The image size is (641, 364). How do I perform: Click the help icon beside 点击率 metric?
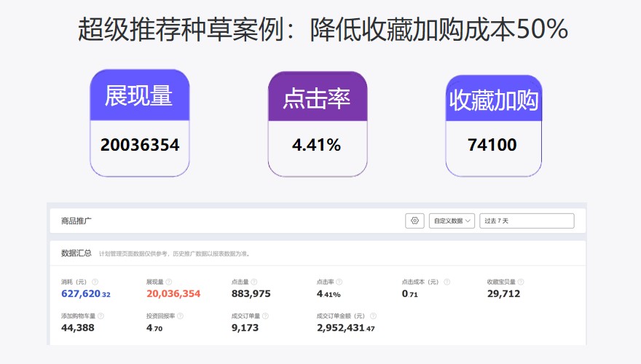(x=339, y=282)
